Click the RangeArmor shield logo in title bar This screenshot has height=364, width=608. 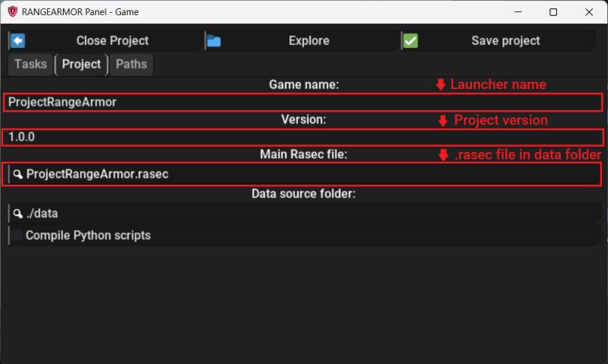pyautogui.click(x=12, y=11)
